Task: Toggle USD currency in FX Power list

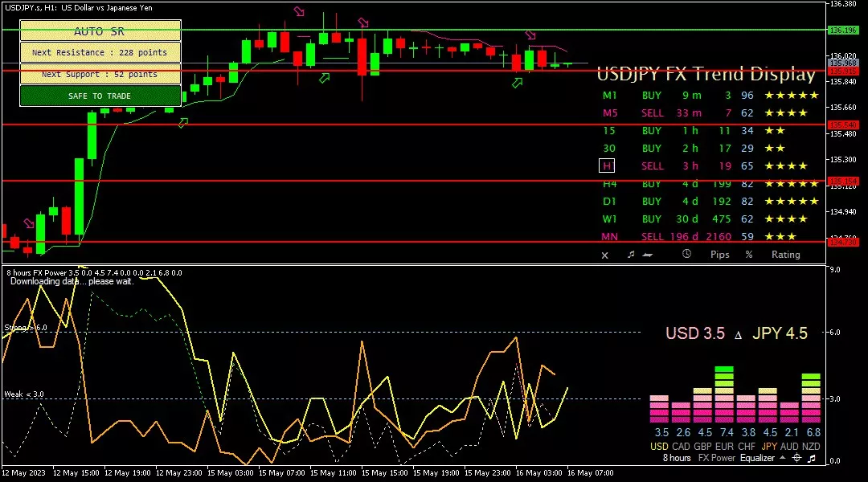Action: click(659, 446)
